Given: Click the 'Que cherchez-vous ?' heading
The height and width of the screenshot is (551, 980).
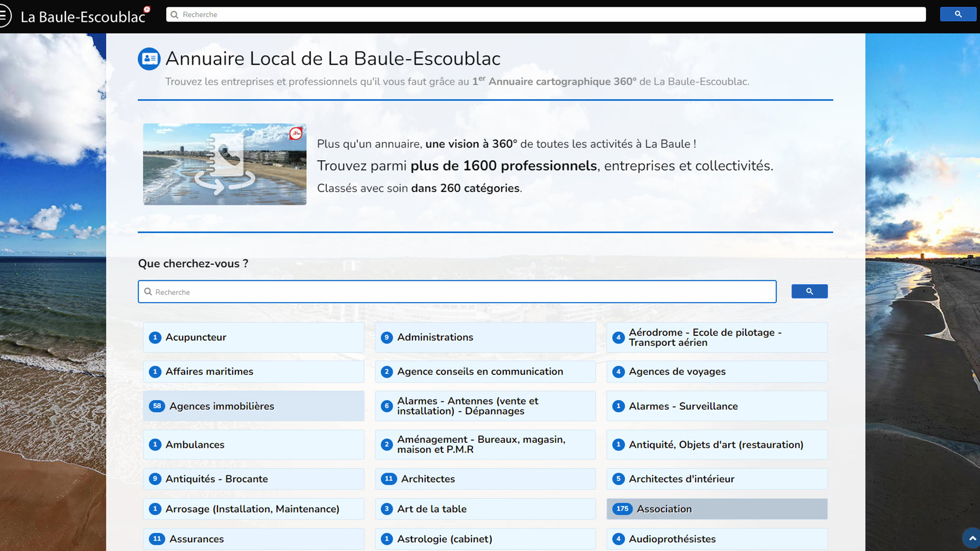Looking at the screenshot, I should [x=193, y=264].
